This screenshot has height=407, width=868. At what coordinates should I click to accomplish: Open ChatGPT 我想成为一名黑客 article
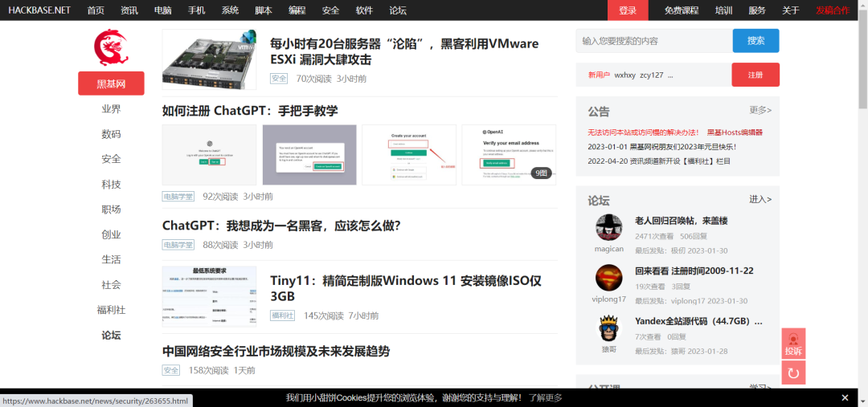pyautogui.click(x=281, y=226)
